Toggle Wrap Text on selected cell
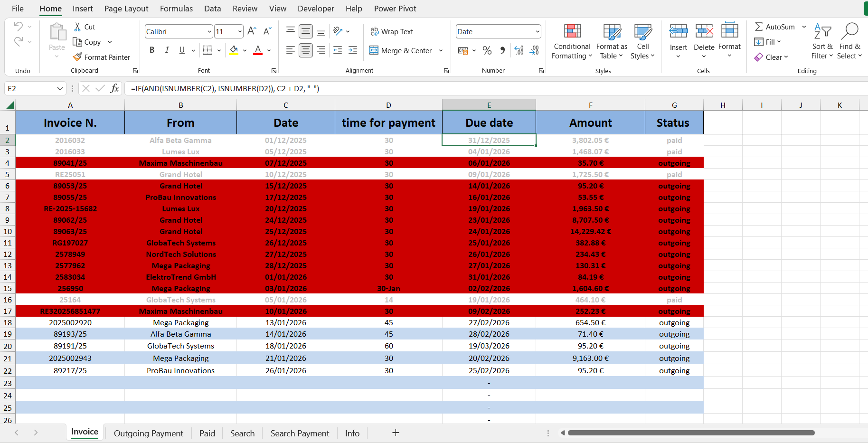 pos(392,31)
